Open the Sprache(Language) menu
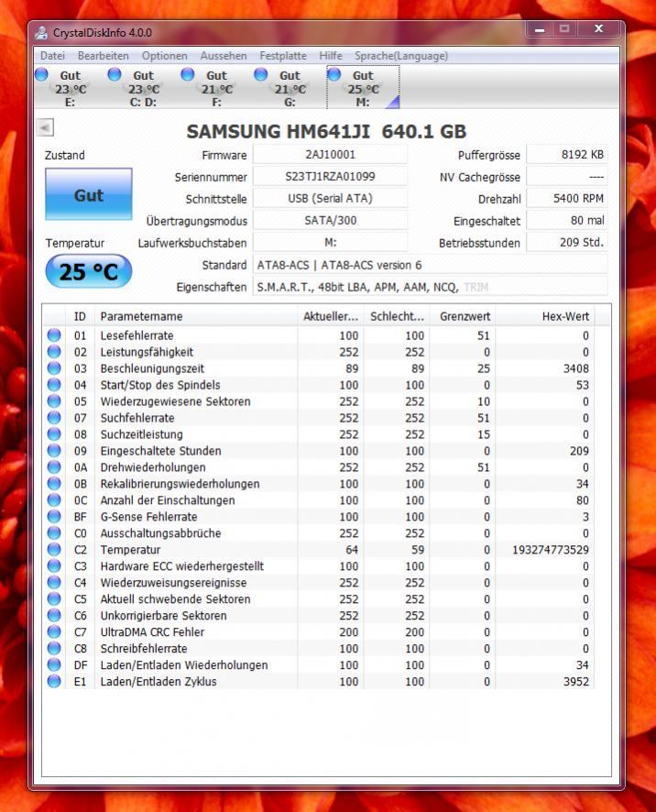 point(400,55)
